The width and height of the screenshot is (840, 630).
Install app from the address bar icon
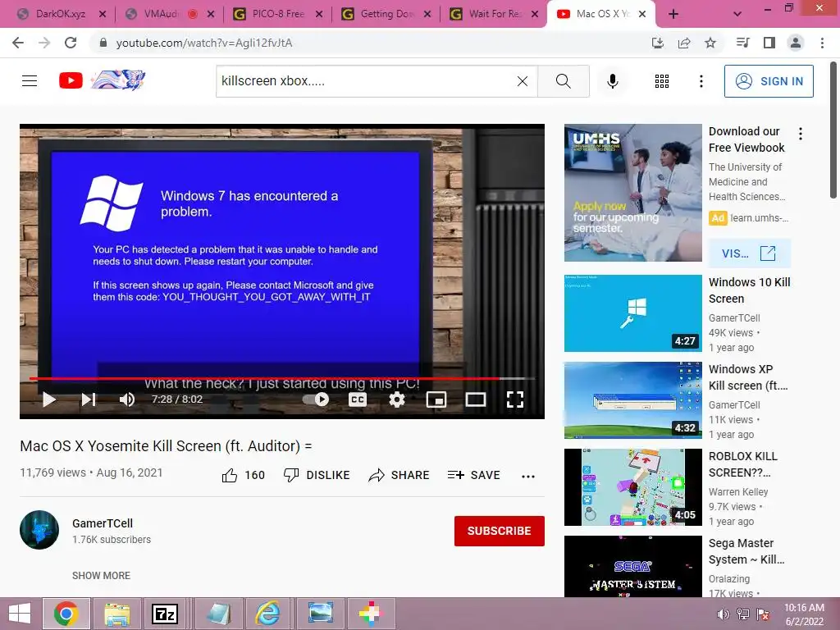click(x=657, y=43)
